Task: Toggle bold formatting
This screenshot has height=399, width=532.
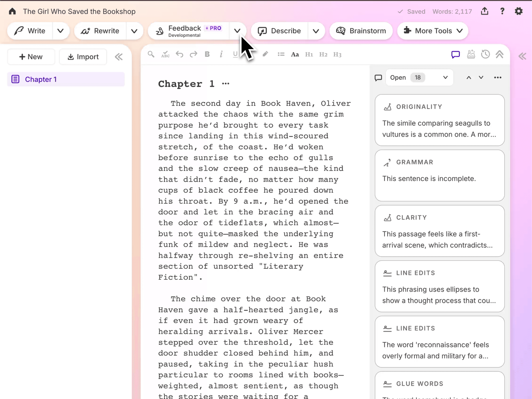Action: click(207, 54)
